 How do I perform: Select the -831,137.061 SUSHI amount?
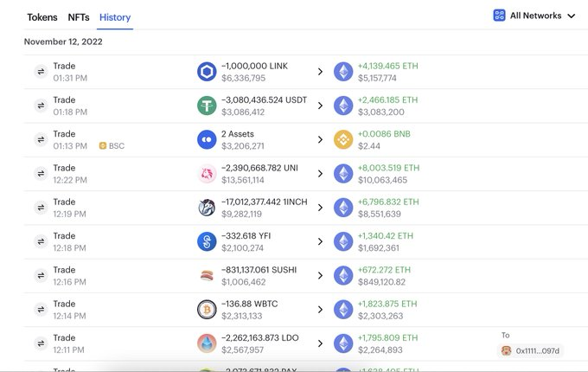(x=259, y=270)
